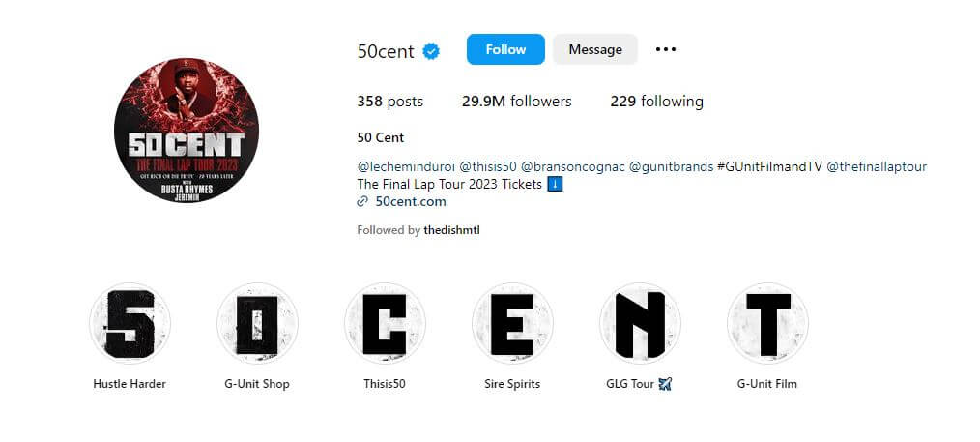This screenshot has width=980, height=442.
Task: Open the Sire Spirits highlight
Action: pos(512,323)
